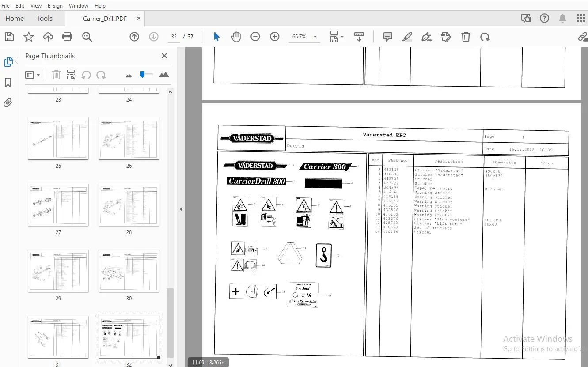Select the page 31 thumbnail
588x367 pixels.
click(x=58, y=337)
